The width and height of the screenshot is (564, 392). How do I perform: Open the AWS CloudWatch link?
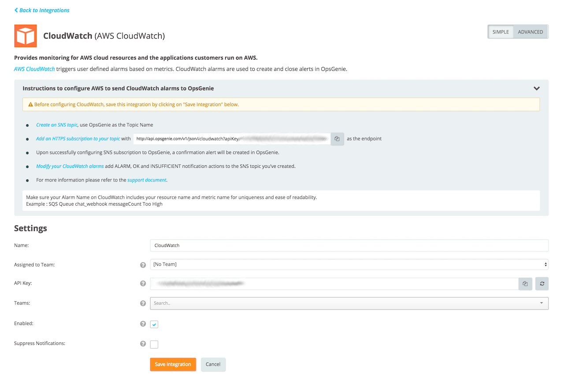(x=34, y=69)
